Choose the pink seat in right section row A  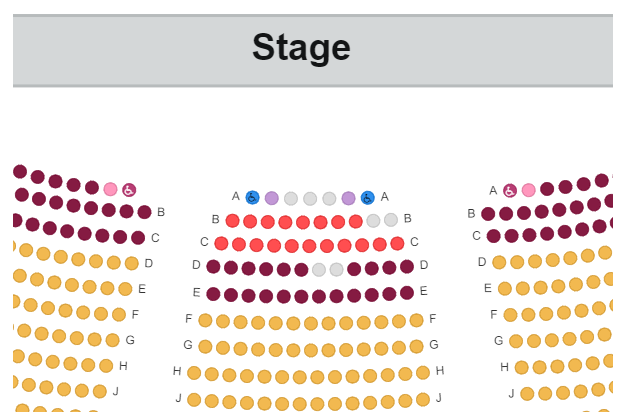[x=529, y=190]
